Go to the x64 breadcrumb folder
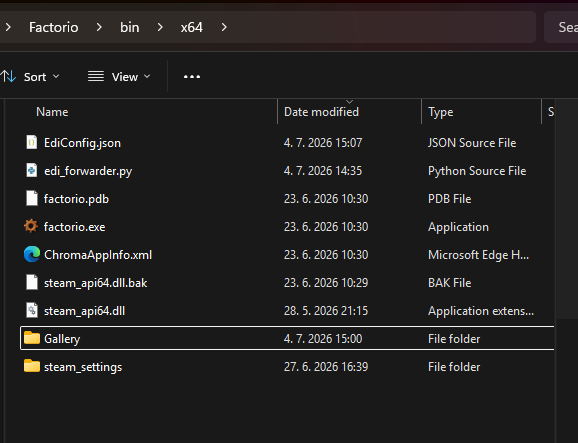This screenshot has height=443, width=578. [192, 27]
